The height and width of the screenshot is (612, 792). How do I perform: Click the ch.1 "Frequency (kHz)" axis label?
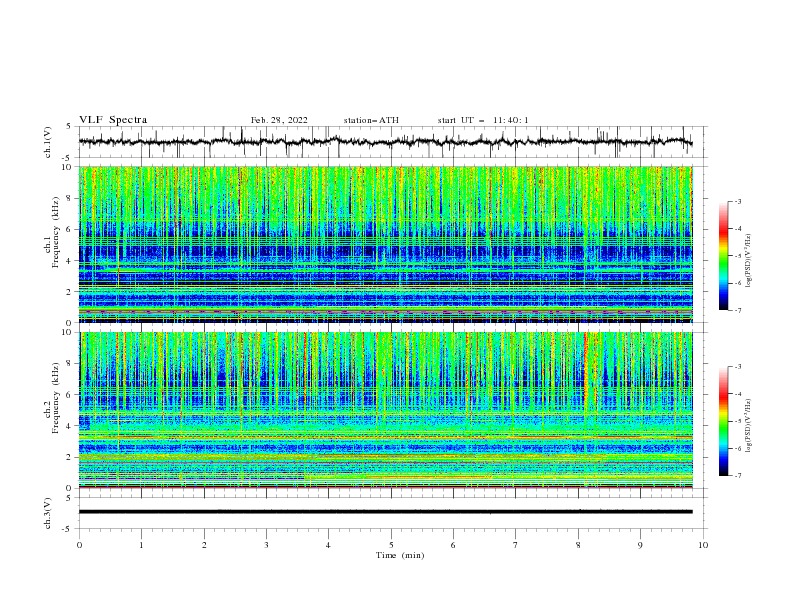point(56,232)
